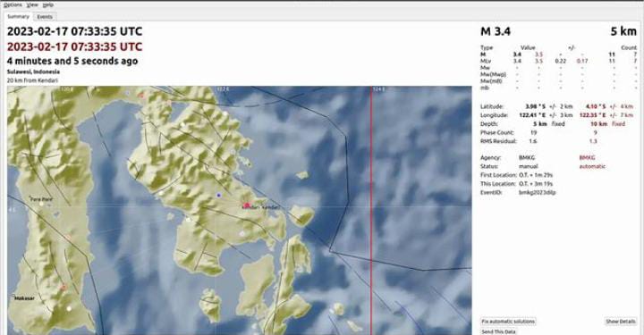Click the Makasar city label on map
The image size is (644, 335).
pos(25,298)
